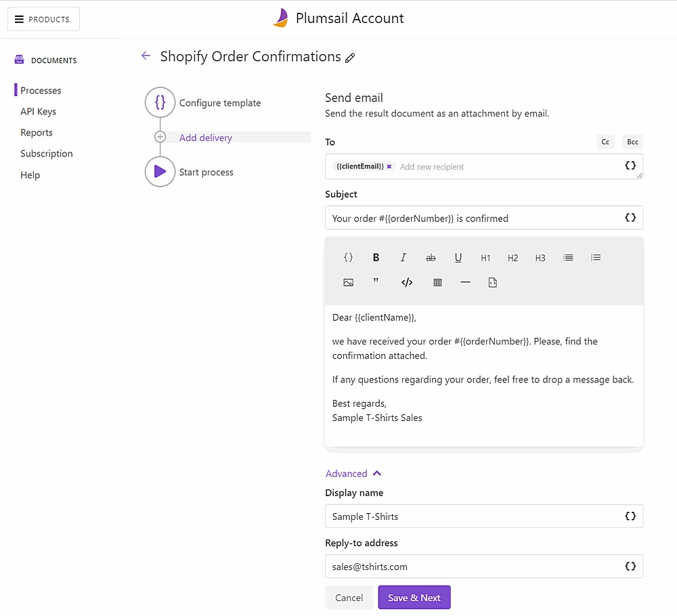Remove the {{clientEmail}} recipient tag
677x616 pixels.
(x=389, y=167)
